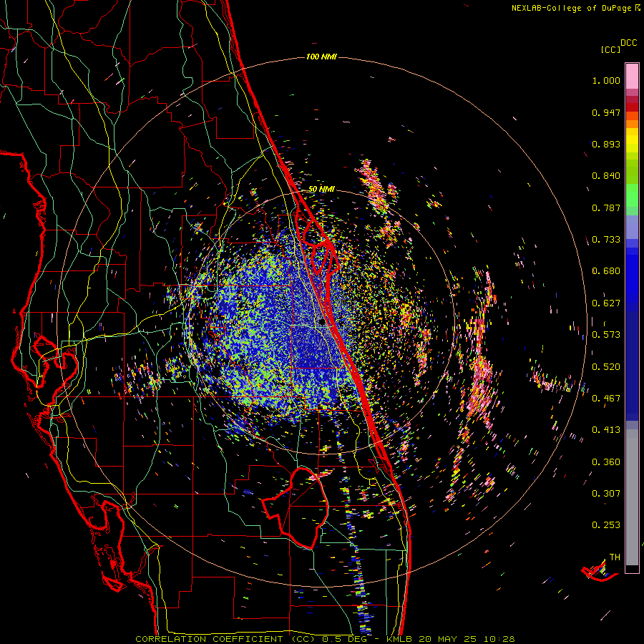The height and width of the screenshot is (644, 644).
Task: Click the DCC product label above color scale
Action: (x=628, y=43)
